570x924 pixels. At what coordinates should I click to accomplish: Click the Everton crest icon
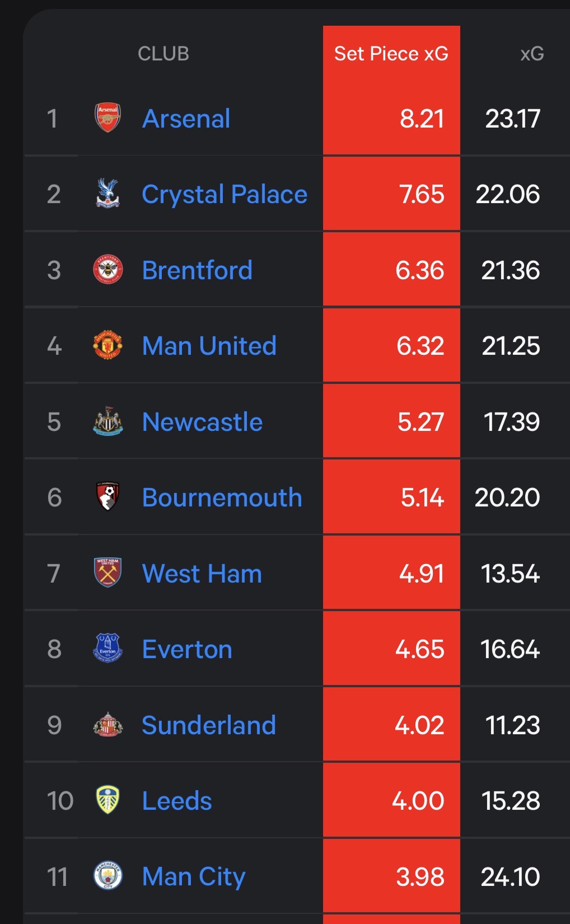tap(108, 649)
